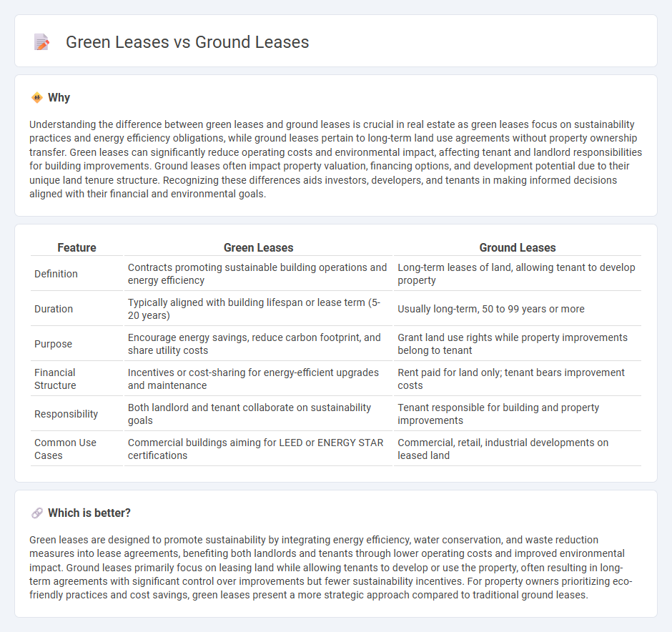Select the Financial Structure row label
The width and height of the screenshot is (672, 632).
pos(55,379)
